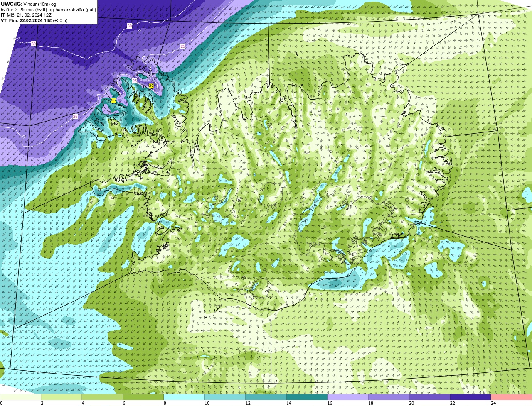Click the 4–6 m/s green legend swatch
The image size is (532, 406).
[103, 397]
